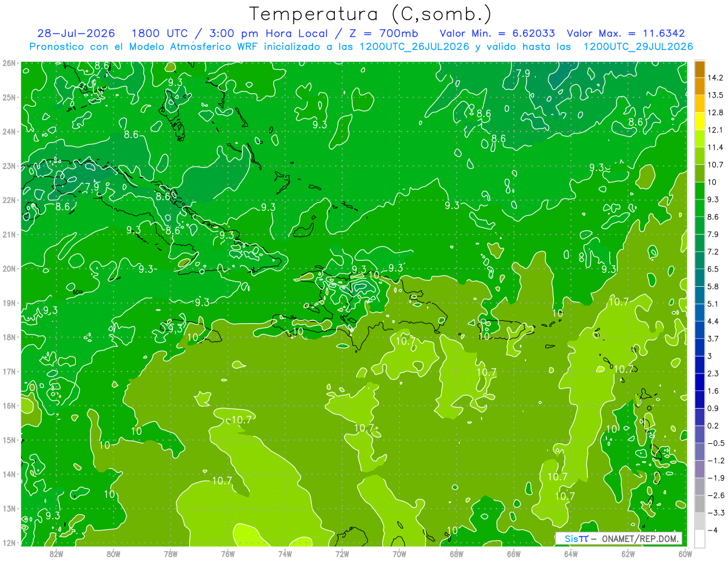Viewport: 728px width, 562px height.
Task: Click the 15N latitude axis label
Action: (x=8, y=440)
